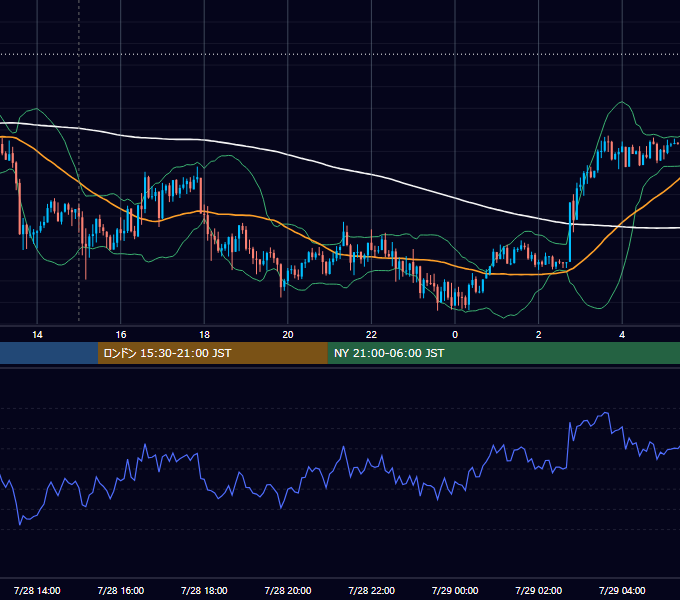
Task: Click the 7/29 02:00 time label
Action: [539, 590]
